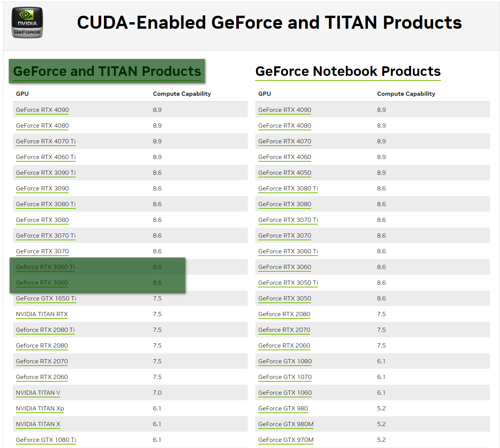Open the GeForce RTX 4060 notebook link
This screenshot has width=500, height=448.
click(x=285, y=157)
